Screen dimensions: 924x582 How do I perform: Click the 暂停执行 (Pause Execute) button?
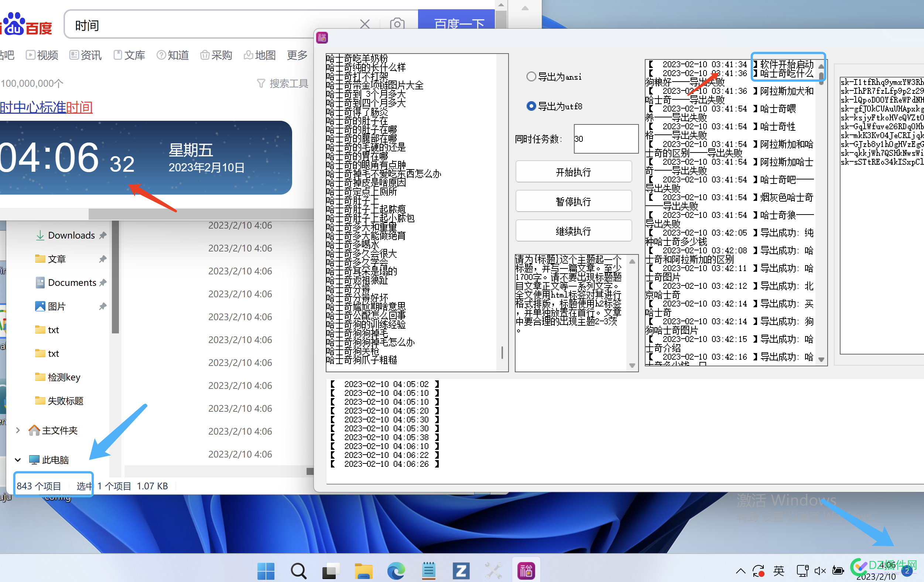point(574,202)
